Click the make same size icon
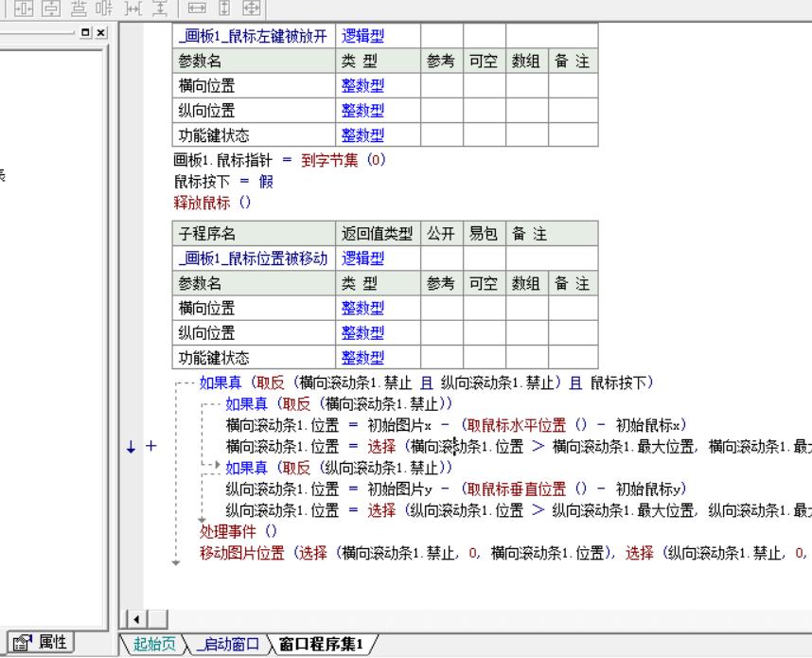The width and height of the screenshot is (812, 658). (x=252, y=8)
